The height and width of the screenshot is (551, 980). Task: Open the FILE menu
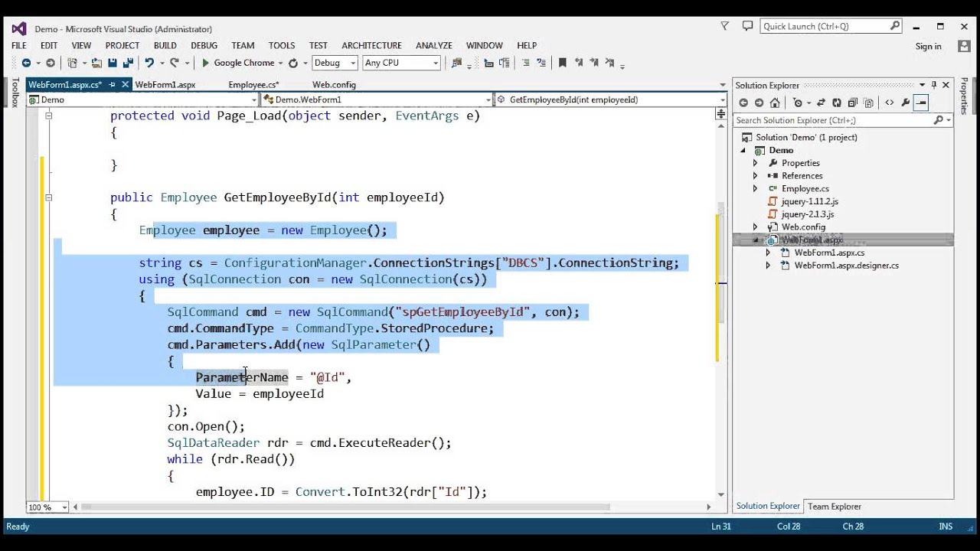(x=19, y=45)
